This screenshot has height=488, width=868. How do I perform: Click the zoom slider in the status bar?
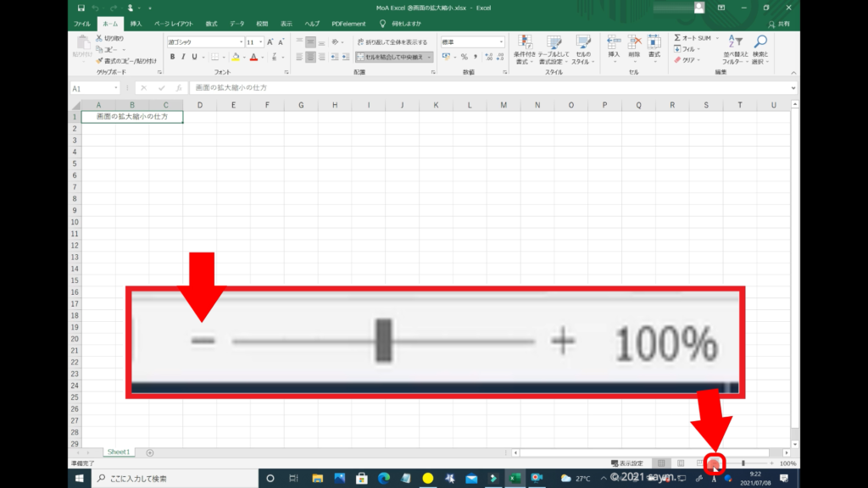pos(743,463)
